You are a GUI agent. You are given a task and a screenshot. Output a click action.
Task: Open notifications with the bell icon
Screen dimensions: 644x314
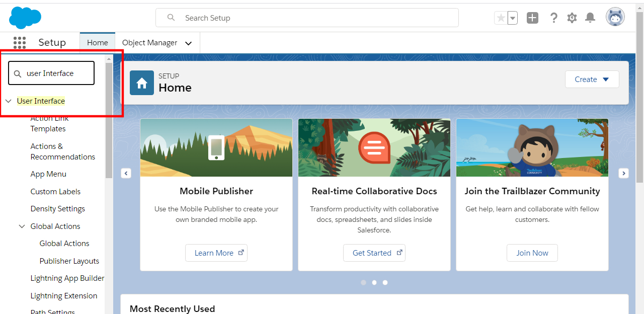click(x=590, y=17)
